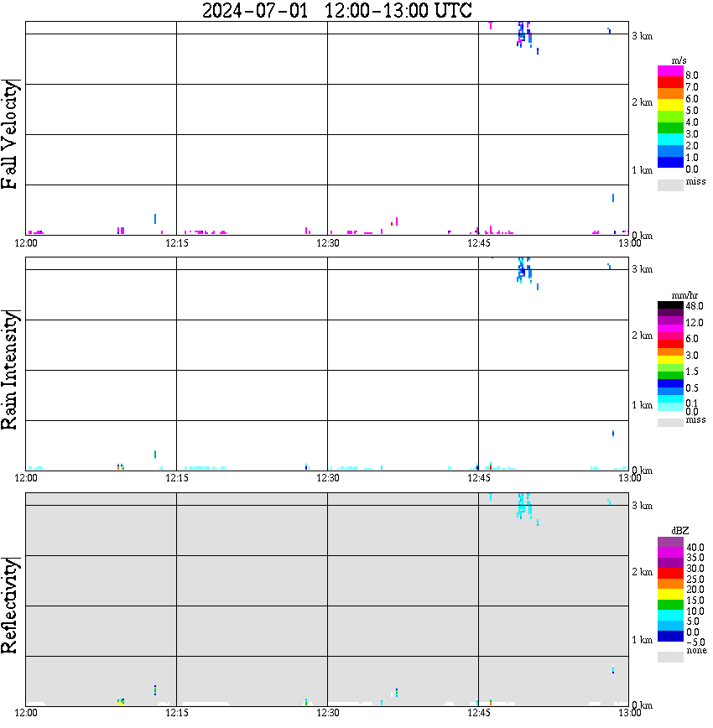The width and height of the screenshot is (713, 728).
Task: Select the light green 1.5 mm/hr swatch
Action: 670,367
